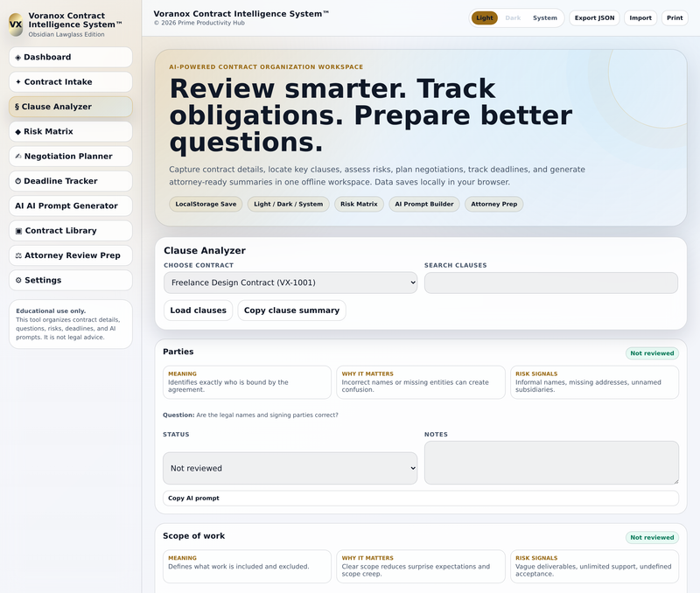Go to Attorney Review Prep
The height and width of the screenshot is (593, 700).
pyautogui.click(x=71, y=255)
